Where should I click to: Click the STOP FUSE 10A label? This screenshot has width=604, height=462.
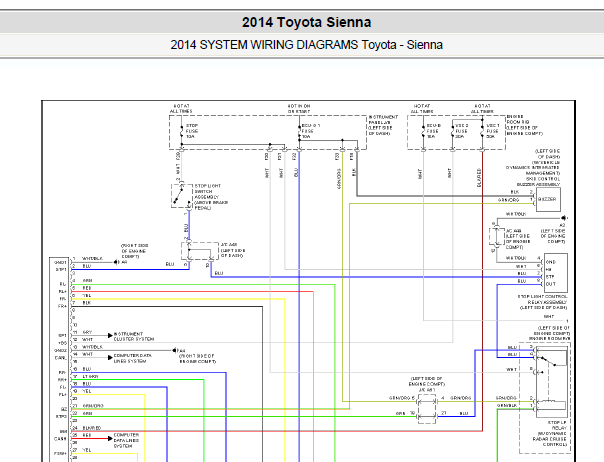pyautogui.click(x=192, y=131)
